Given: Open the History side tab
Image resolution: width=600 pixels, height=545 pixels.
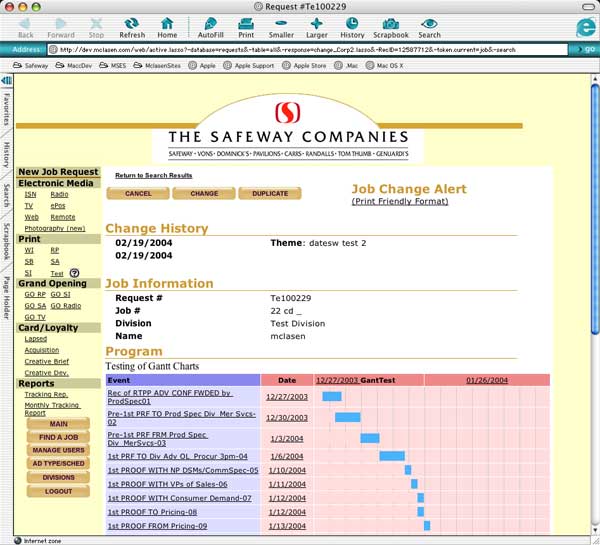Looking at the screenshot, I should point(6,155).
